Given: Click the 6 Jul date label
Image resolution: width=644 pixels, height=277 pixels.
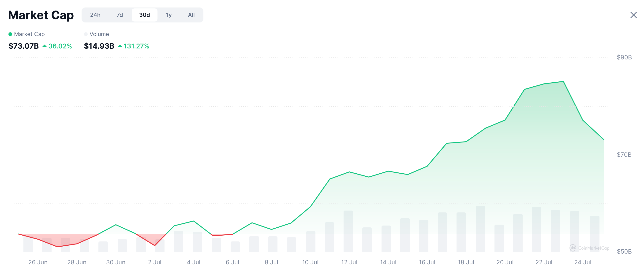Looking at the screenshot, I should click(x=232, y=262).
